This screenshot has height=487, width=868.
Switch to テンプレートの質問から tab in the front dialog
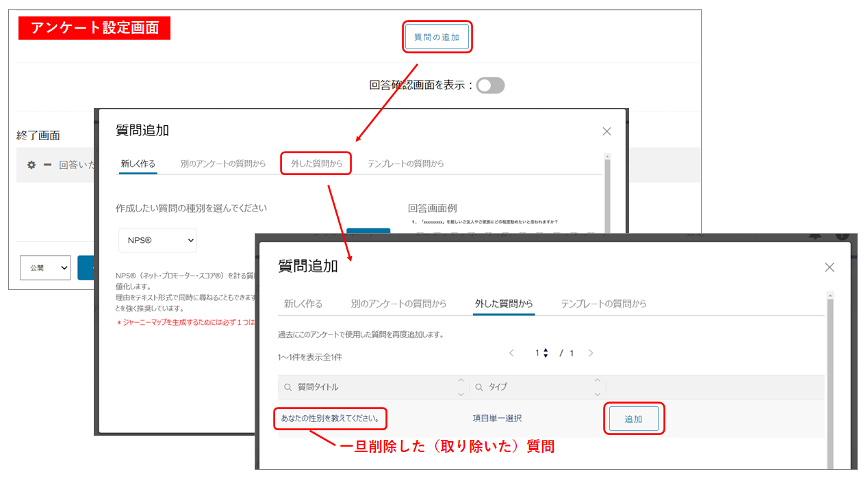point(603,304)
